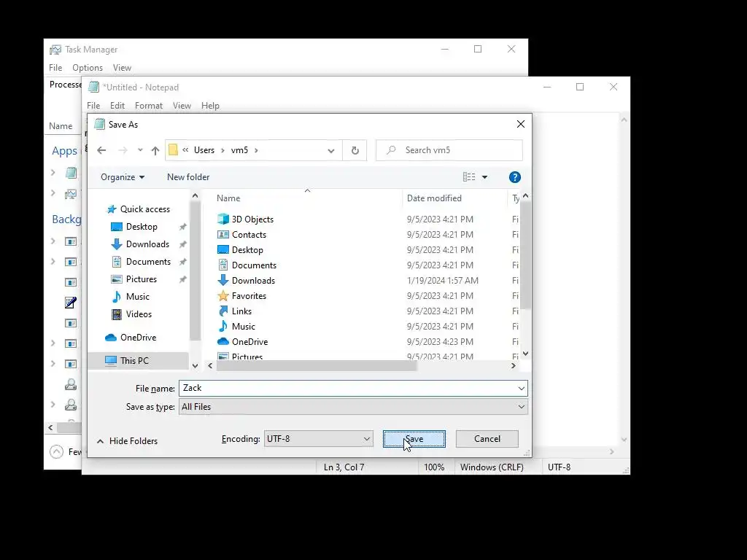
Task: Expand the File name dropdown arrow
Action: (521, 389)
